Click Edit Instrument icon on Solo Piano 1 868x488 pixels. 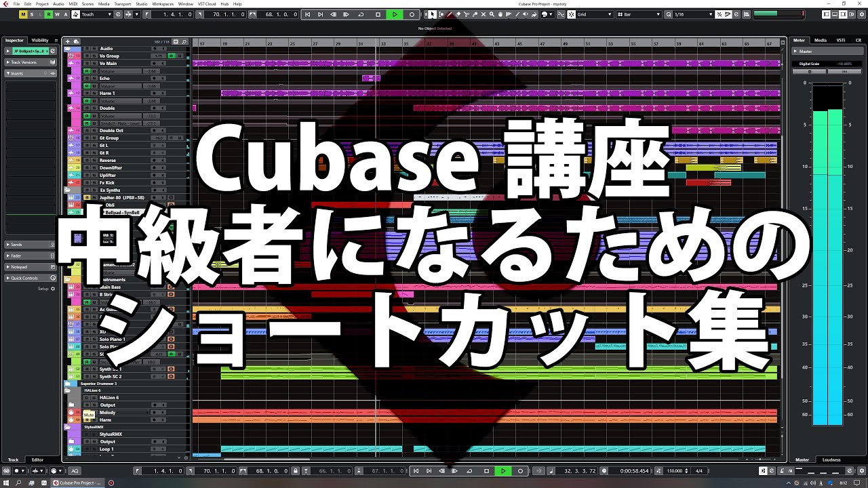(171, 339)
